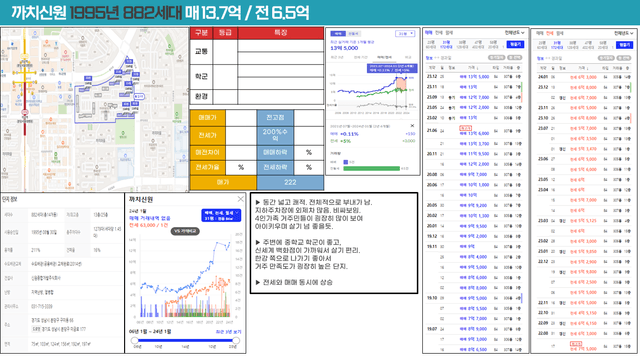Click the blue 펼쳐보기 button in sale list
This screenshot has height=360, width=640.
click(515, 44)
